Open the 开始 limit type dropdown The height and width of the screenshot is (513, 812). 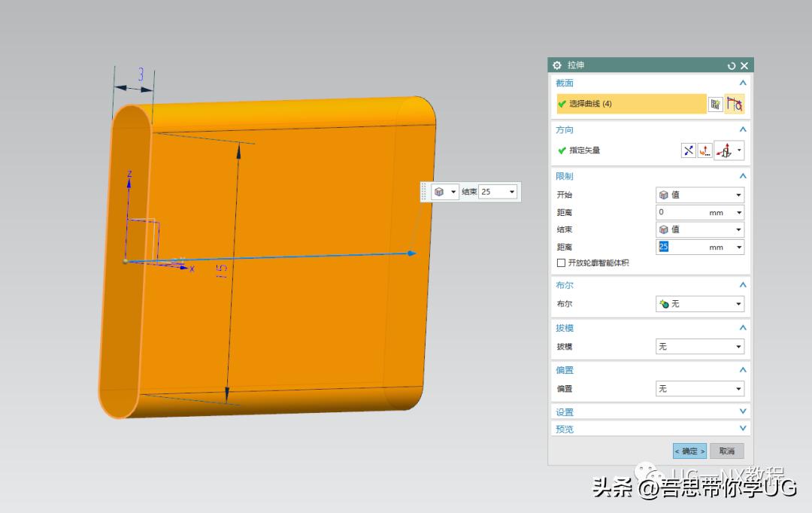point(699,195)
